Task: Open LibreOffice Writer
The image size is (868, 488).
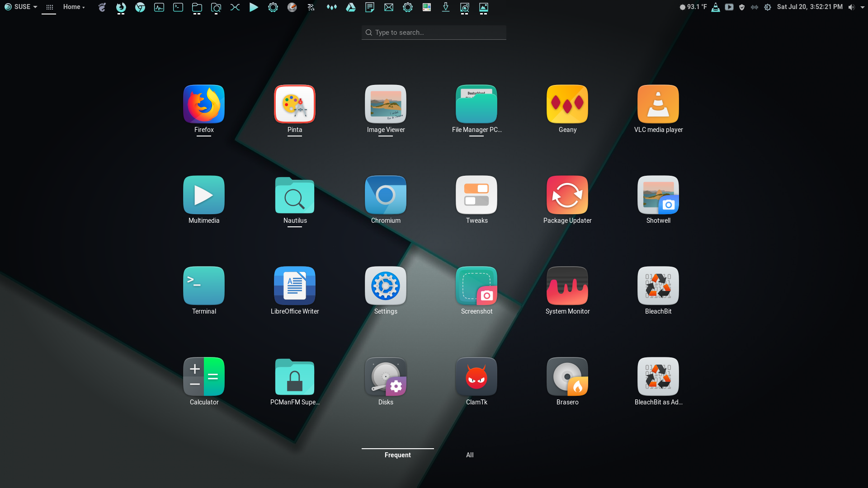Action: [x=295, y=286]
